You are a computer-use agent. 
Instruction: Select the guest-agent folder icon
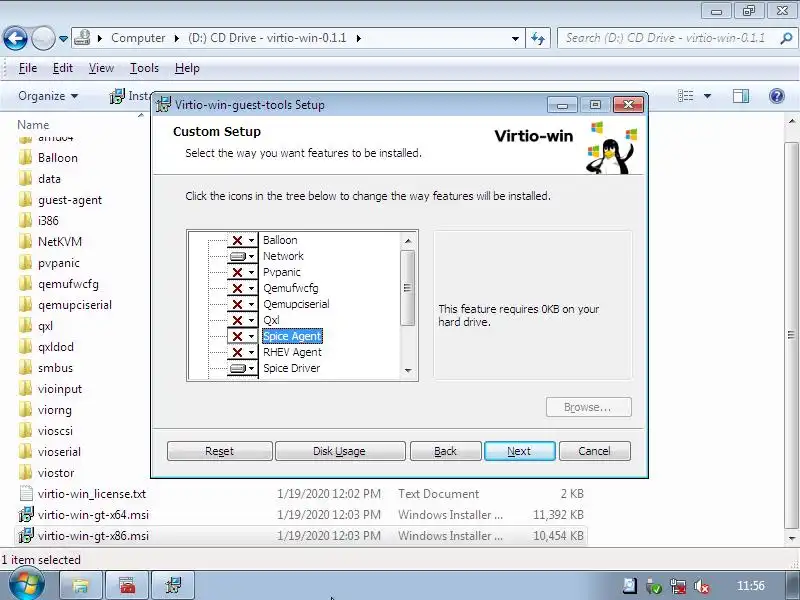click(26, 199)
